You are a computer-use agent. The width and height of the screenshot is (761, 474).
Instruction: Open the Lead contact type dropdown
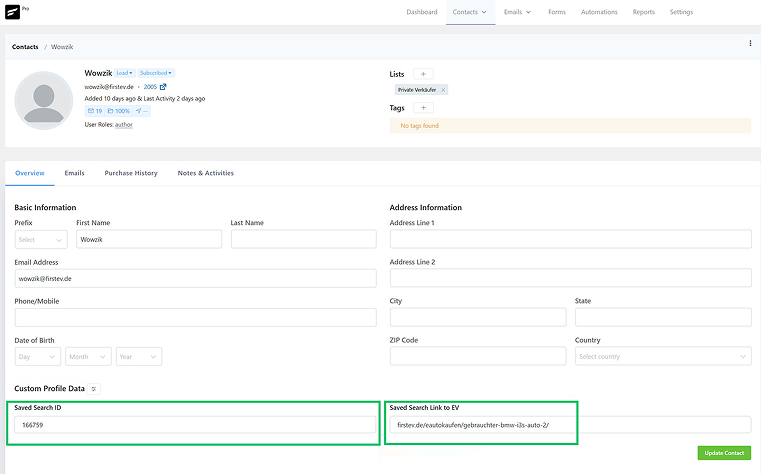click(124, 73)
